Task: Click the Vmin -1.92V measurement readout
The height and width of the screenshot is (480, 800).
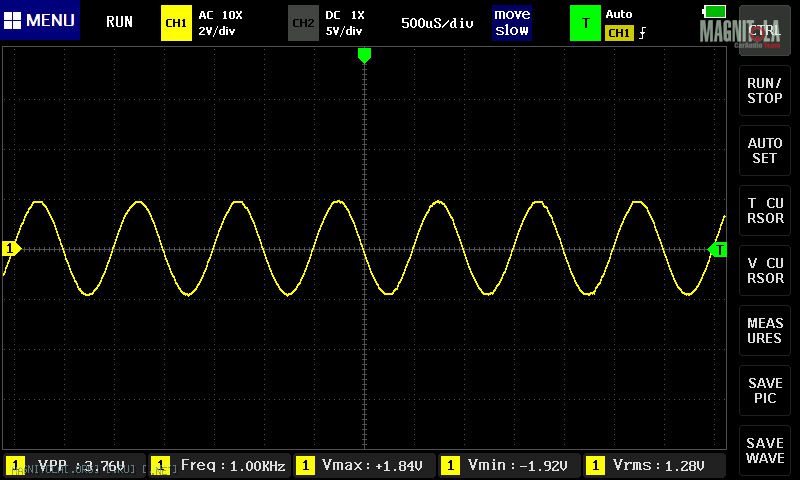Action: [x=510, y=465]
